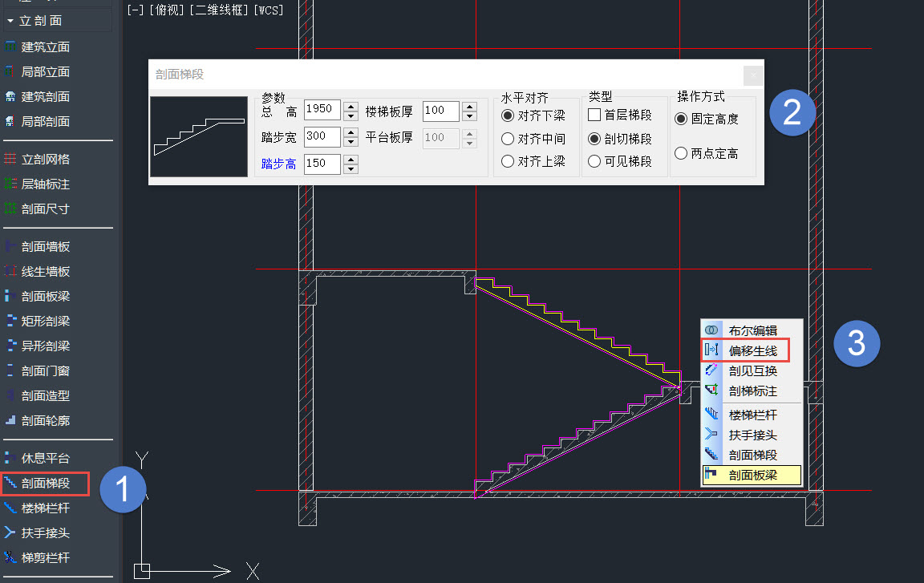Select the 对齐中间 radio button
Viewport: 924px width, 583px height.
point(508,139)
